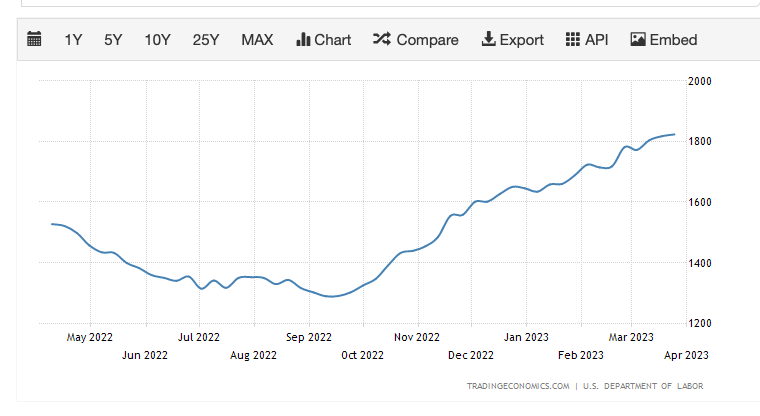Open the TRADINGECONOMICS.COM source link
The height and width of the screenshot is (416, 760).
tap(518, 386)
